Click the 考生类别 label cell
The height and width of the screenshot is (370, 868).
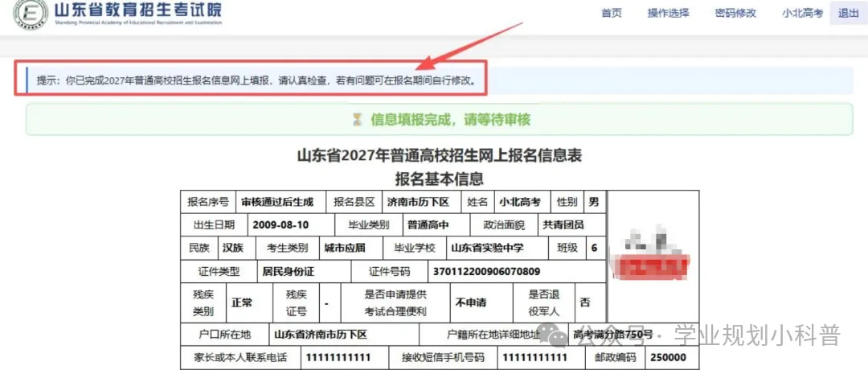pos(287,248)
